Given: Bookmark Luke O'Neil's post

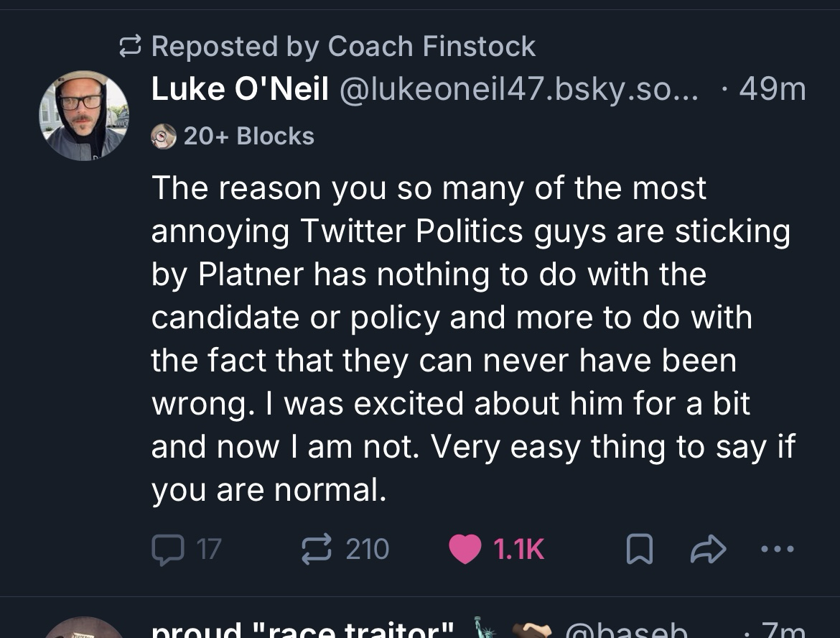Looking at the screenshot, I should (x=640, y=550).
